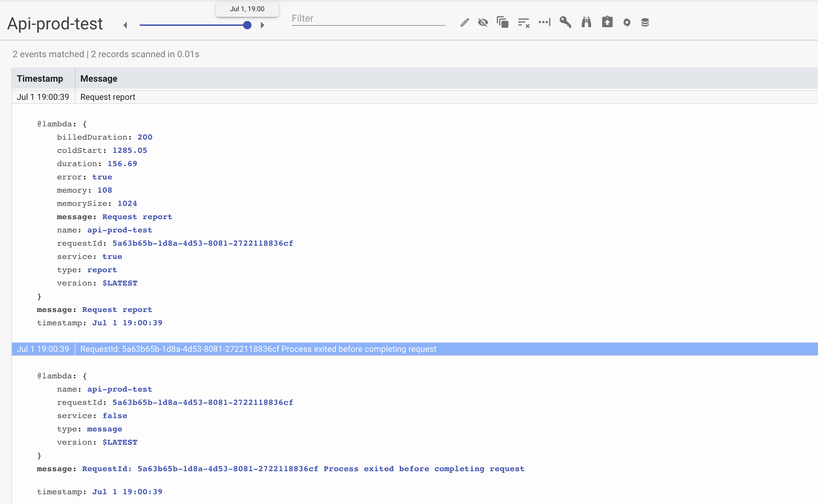This screenshot has height=504, width=818.
Task: Toggle the crossed-out eye visibility icon
Action: coord(483,23)
